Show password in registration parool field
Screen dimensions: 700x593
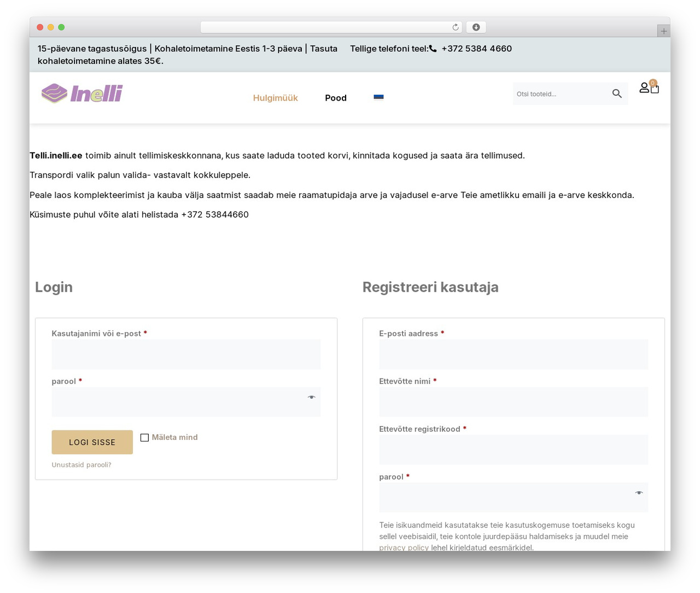tap(639, 493)
